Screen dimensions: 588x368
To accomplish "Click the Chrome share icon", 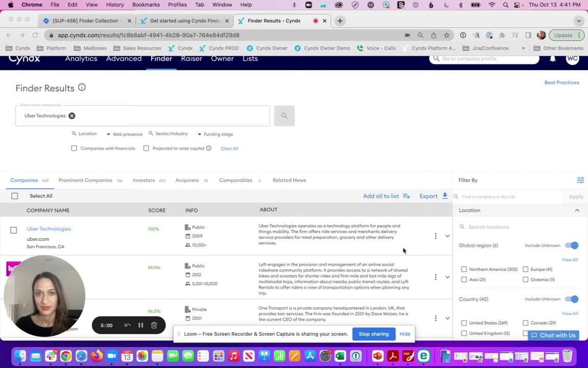I will pyautogui.click(x=433, y=35).
